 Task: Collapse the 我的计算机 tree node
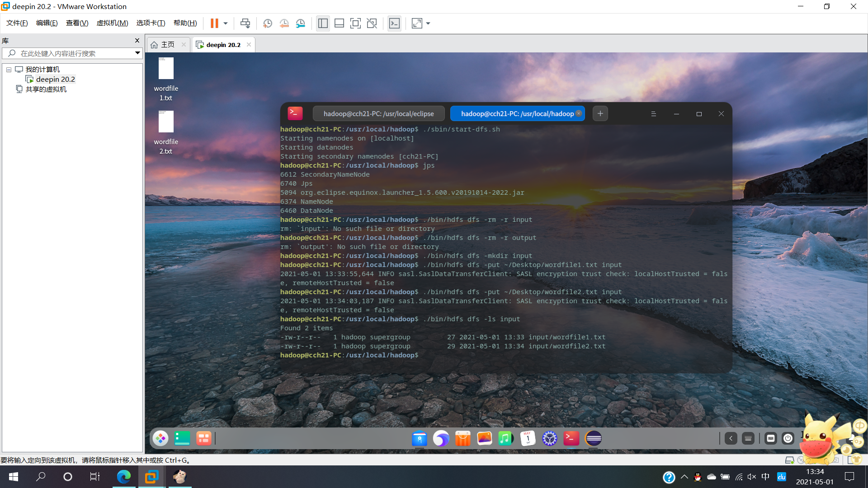tap(9, 70)
